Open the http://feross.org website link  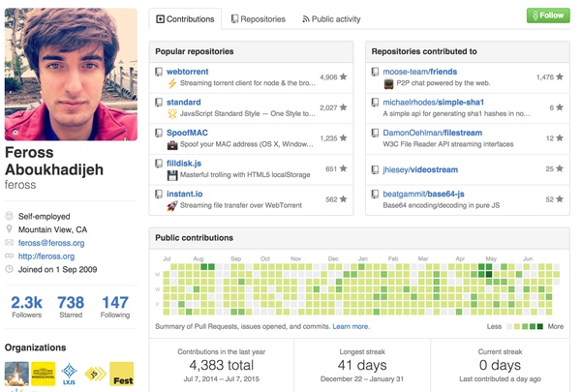[x=46, y=256]
